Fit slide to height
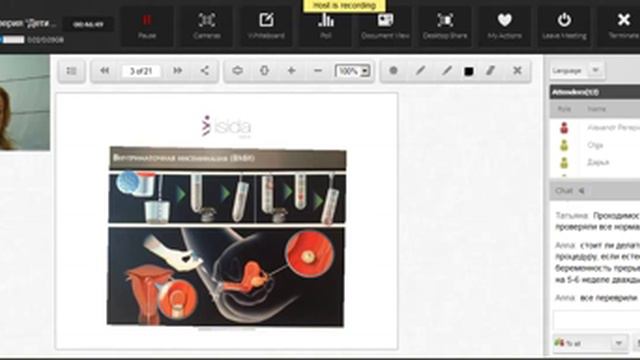This screenshot has width=640, height=360. pos(264,71)
